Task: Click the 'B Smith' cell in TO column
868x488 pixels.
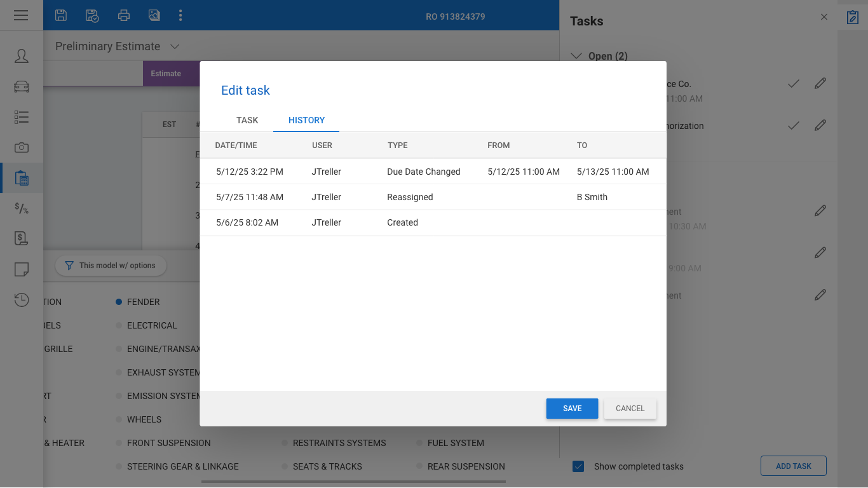Action: [x=592, y=197]
